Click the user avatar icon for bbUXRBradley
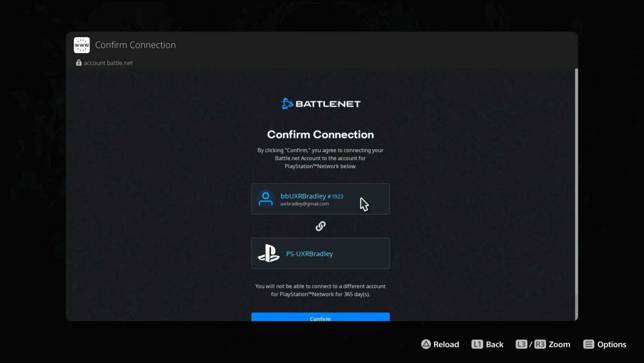 [266, 199]
